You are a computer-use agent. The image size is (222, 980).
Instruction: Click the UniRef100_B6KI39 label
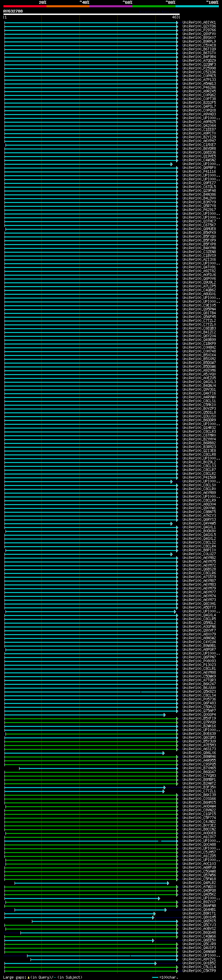point(199,795)
